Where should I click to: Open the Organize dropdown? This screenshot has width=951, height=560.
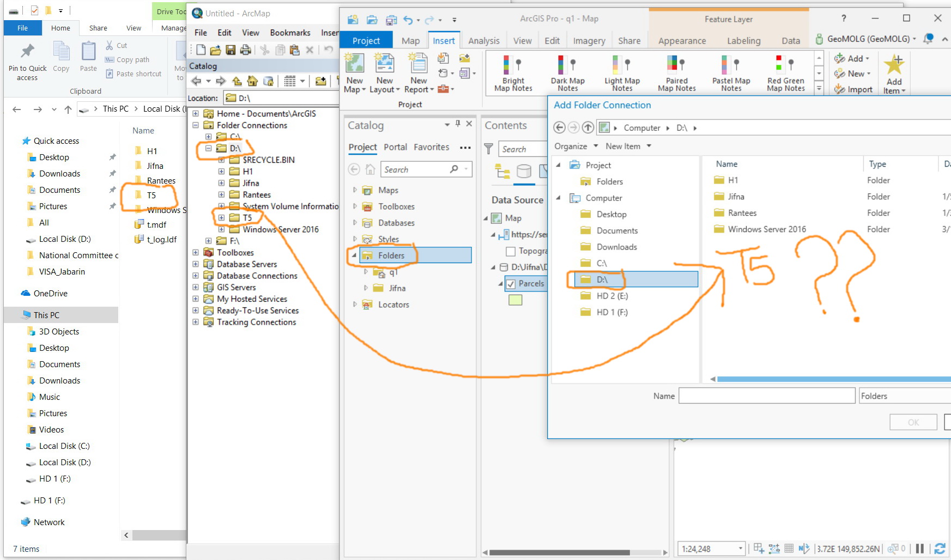[x=576, y=146]
